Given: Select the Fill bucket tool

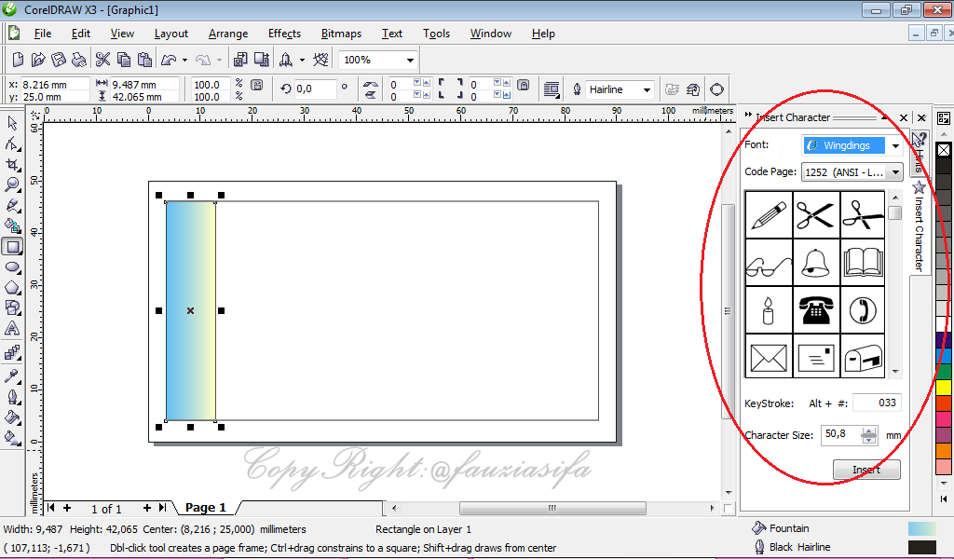Looking at the screenshot, I should click(12, 417).
